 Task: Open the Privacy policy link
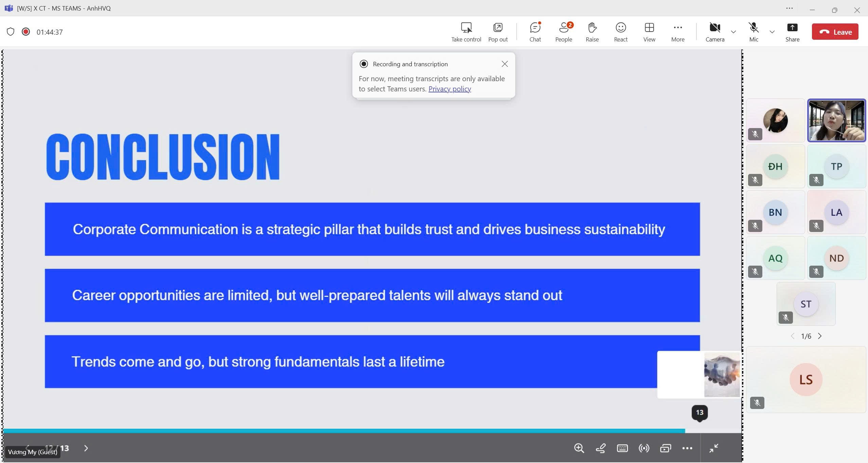[x=449, y=89]
